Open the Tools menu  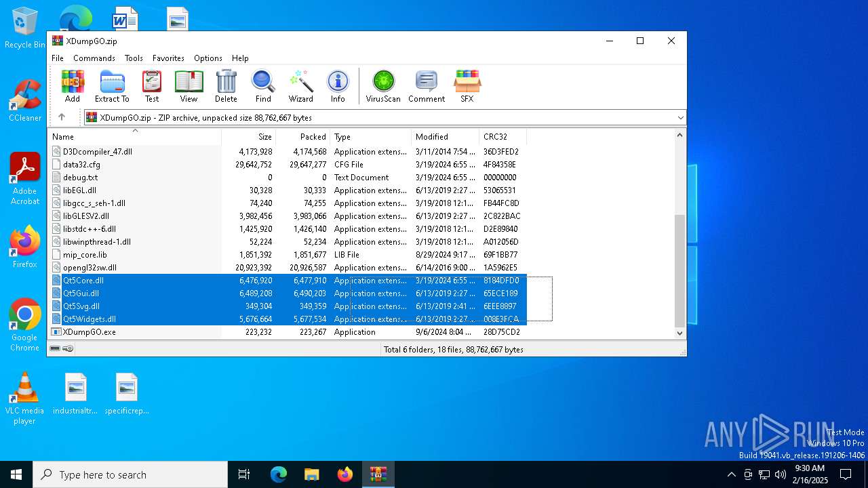click(134, 58)
